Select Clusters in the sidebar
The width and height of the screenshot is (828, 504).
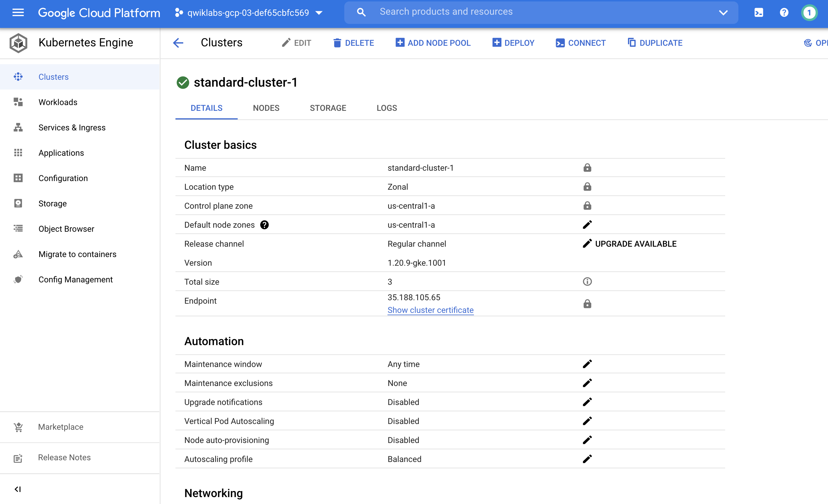[x=80, y=77]
